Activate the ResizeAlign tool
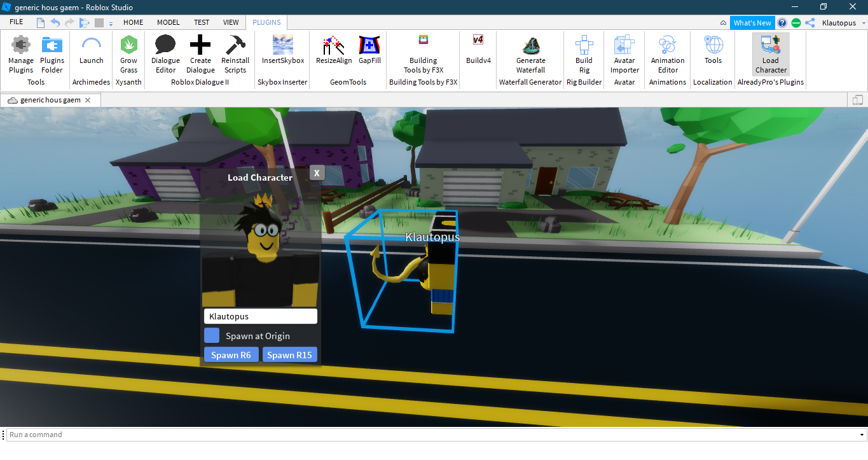 [x=334, y=51]
